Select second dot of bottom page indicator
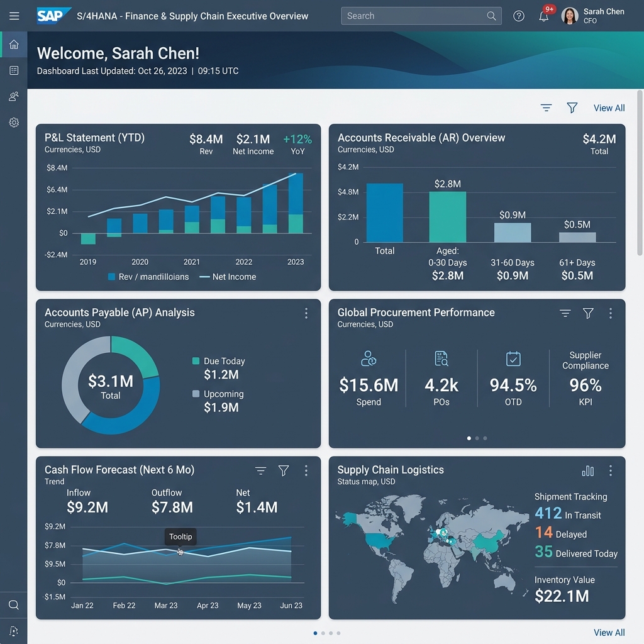Screen dimensions: 644x644 323,633
